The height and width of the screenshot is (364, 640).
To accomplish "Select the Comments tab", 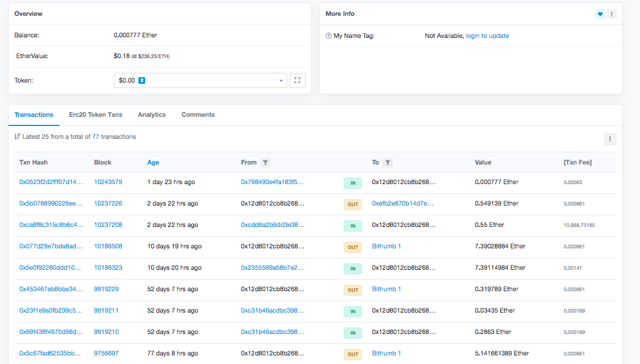I will point(198,114).
